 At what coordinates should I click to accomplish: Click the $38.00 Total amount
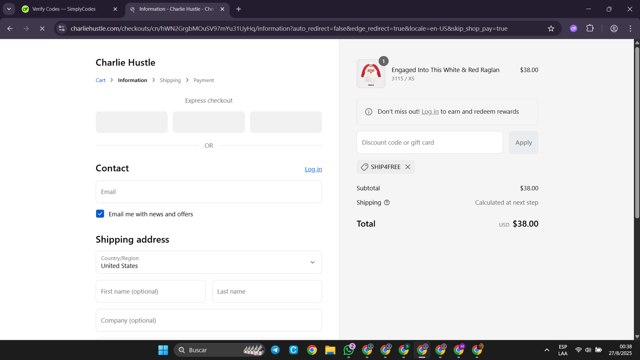[x=525, y=224]
